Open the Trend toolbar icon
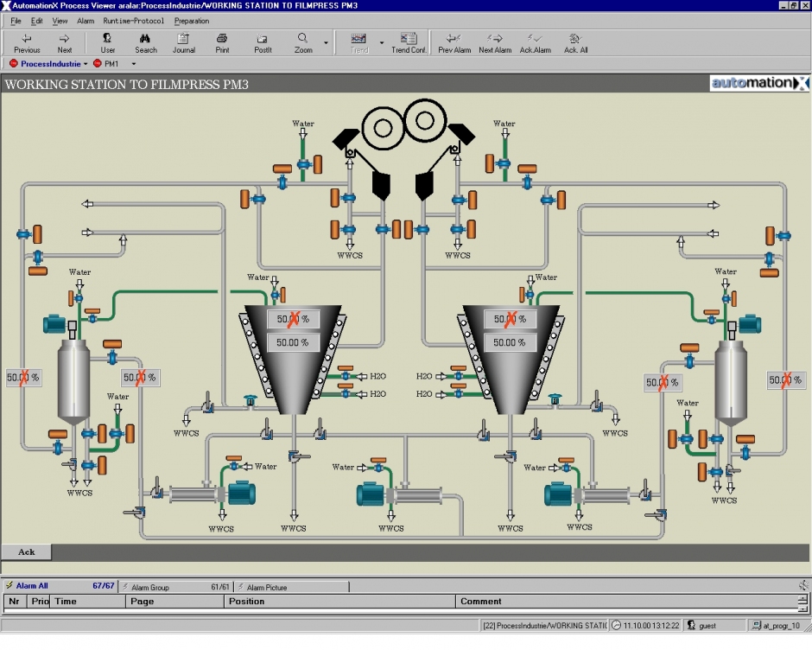812x650 pixels. 358,43
